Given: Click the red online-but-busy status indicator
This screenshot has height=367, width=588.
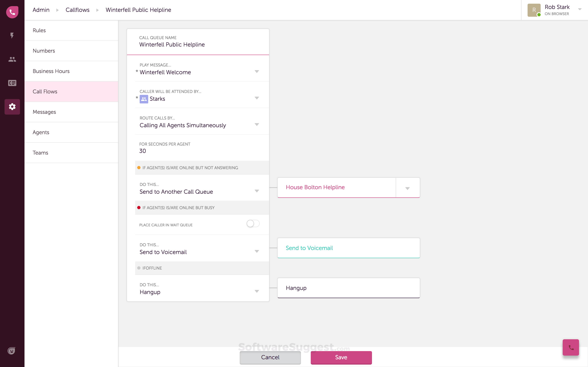Looking at the screenshot, I should point(139,208).
